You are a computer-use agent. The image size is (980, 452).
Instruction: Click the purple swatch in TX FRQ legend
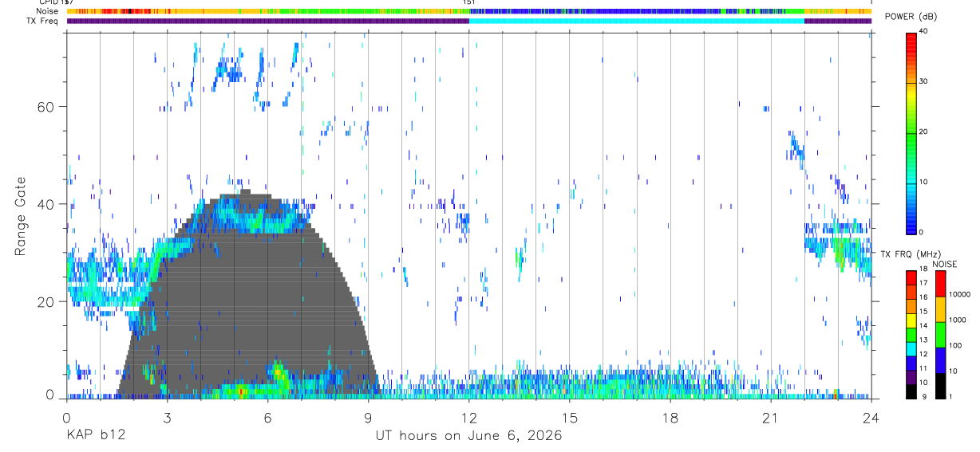tap(911, 377)
